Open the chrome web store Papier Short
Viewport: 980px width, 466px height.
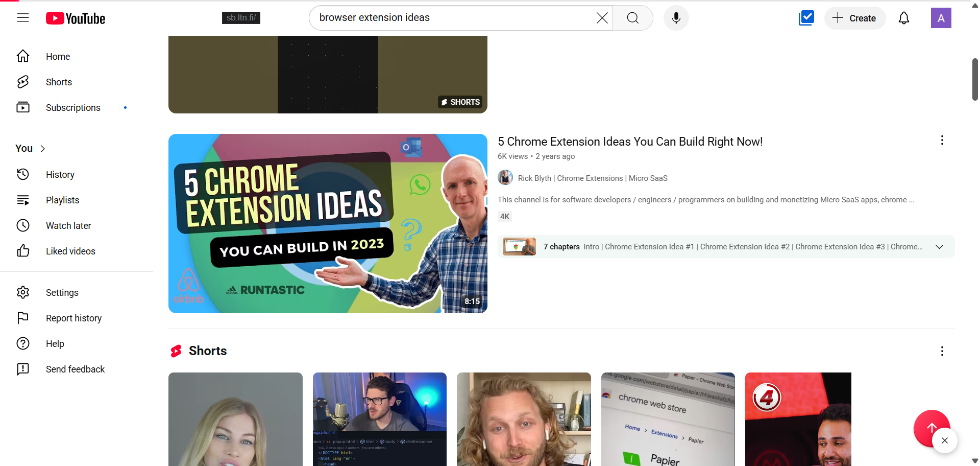668,419
